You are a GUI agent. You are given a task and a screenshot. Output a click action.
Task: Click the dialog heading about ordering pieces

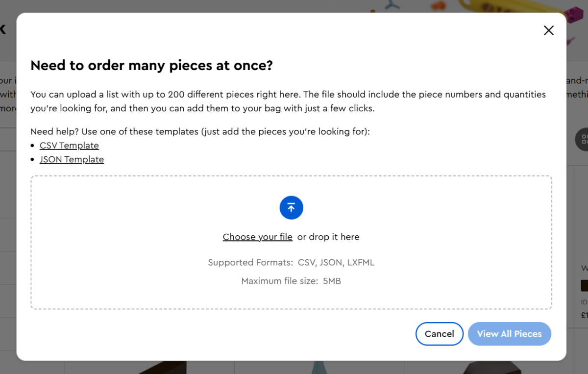[x=151, y=66]
